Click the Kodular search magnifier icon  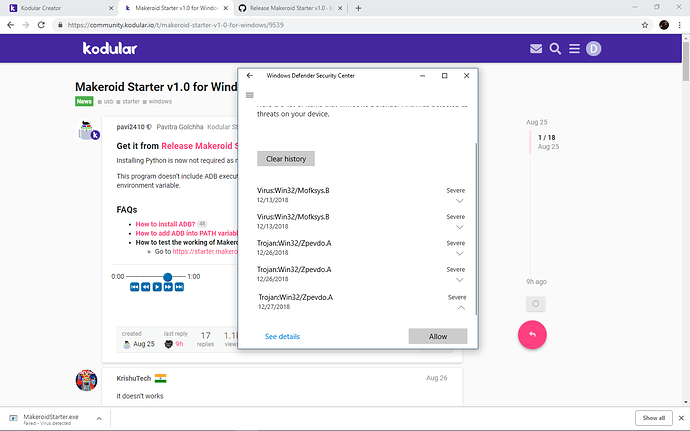coord(556,48)
